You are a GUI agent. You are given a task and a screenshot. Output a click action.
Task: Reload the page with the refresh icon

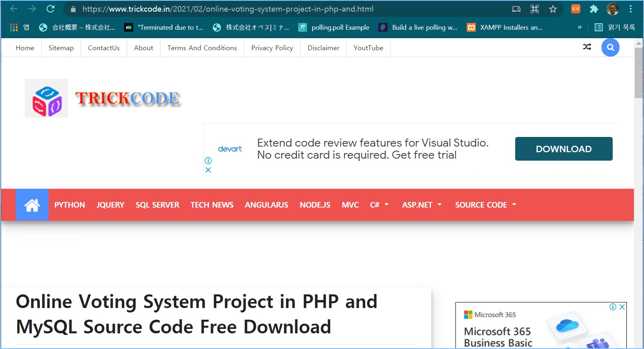[x=51, y=9]
